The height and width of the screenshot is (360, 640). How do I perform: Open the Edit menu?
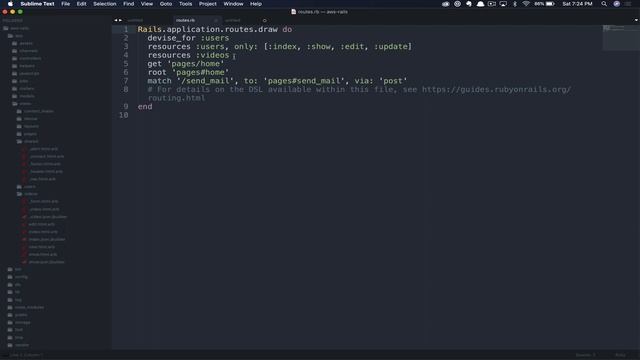[x=81, y=4]
